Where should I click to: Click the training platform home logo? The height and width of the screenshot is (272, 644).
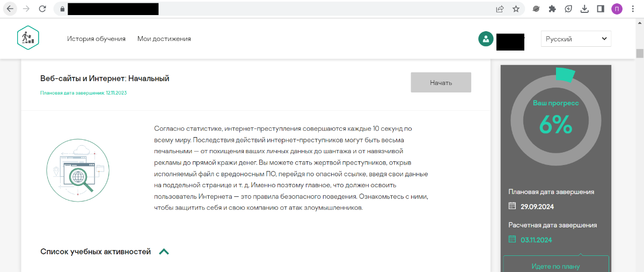pyautogui.click(x=28, y=38)
